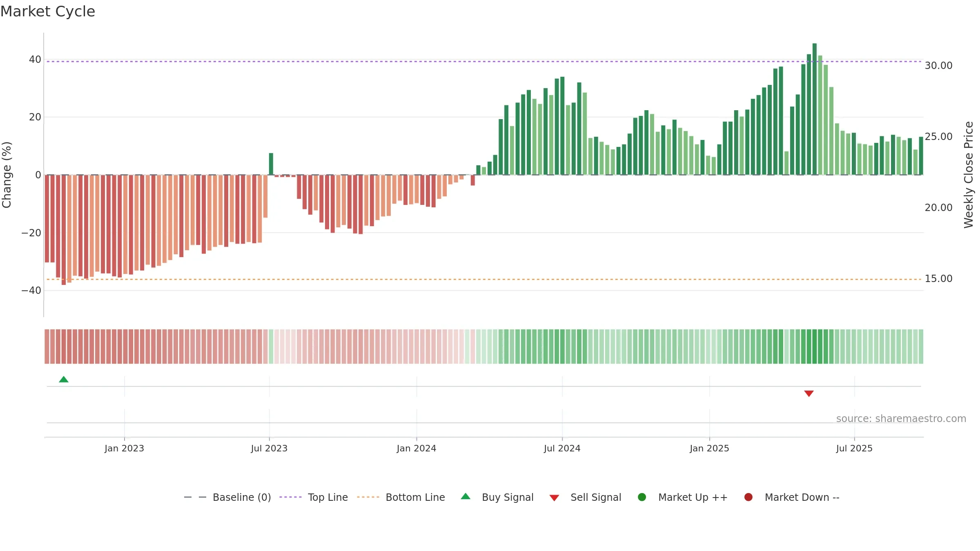Click the green buy signal triangle marker
Image resolution: width=980 pixels, height=551 pixels.
[x=64, y=380]
